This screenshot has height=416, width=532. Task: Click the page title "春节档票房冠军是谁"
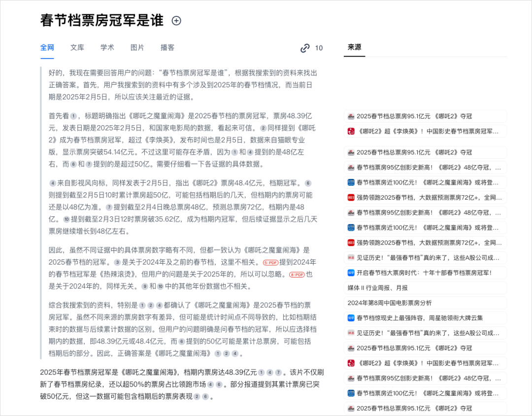pyautogui.click(x=102, y=20)
